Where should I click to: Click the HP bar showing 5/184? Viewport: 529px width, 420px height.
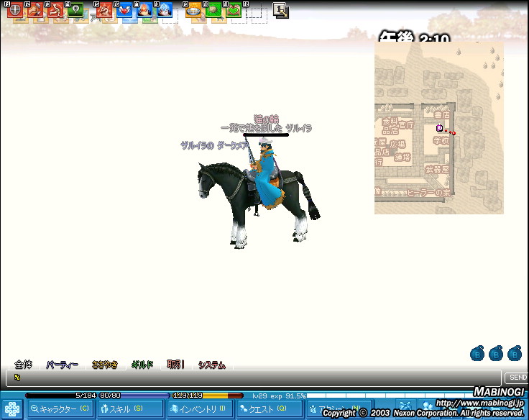click(61, 396)
